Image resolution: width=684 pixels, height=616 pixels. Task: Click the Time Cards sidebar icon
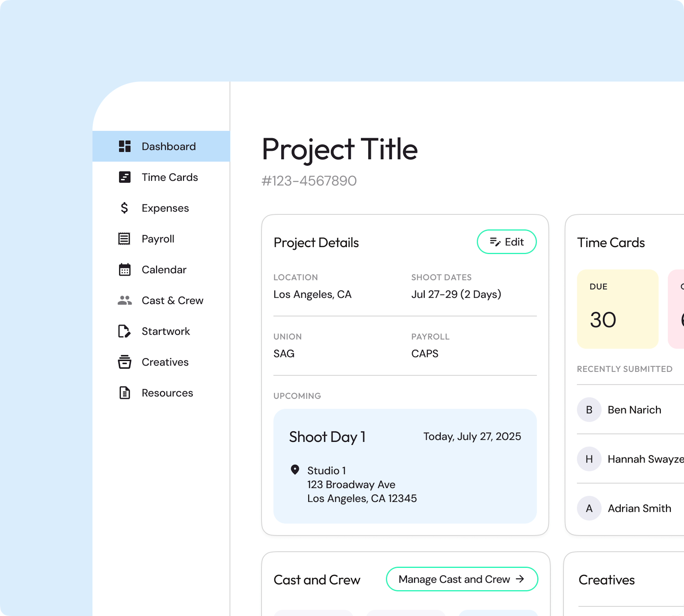click(x=125, y=177)
